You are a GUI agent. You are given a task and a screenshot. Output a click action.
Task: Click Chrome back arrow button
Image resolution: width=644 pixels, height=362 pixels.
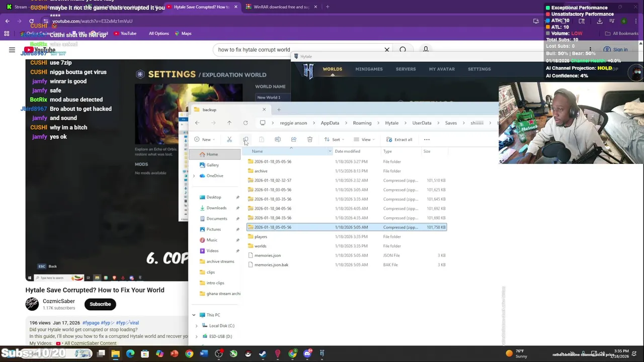point(7,21)
